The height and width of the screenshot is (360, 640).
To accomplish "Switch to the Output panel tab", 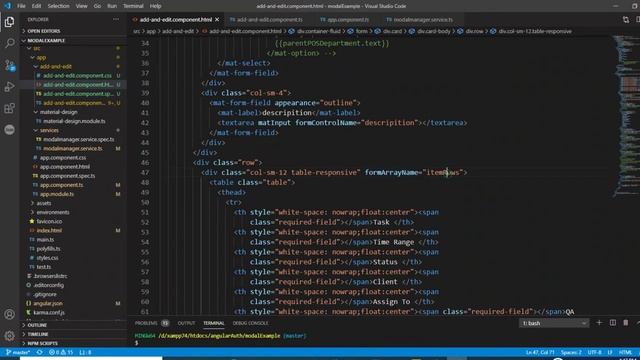I will 186,323.
